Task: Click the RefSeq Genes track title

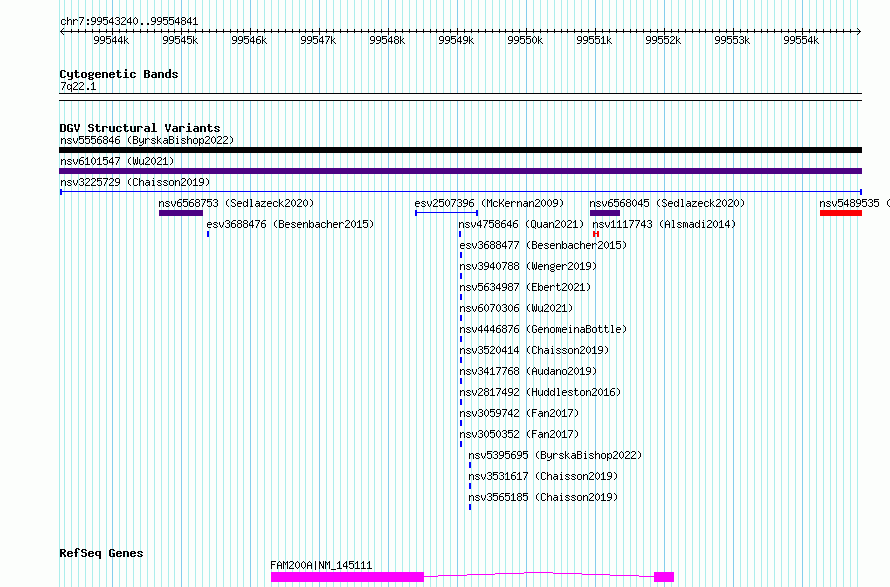Action: [x=101, y=553]
